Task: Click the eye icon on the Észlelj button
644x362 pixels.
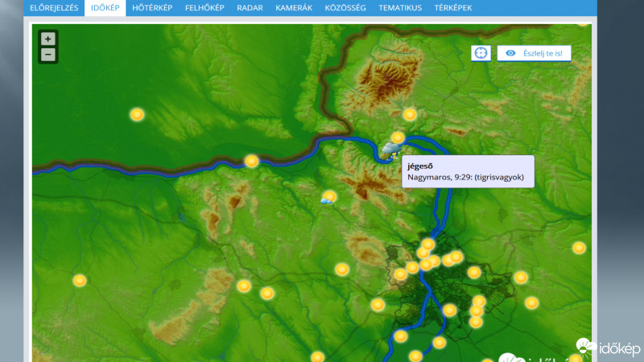Action: [510, 53]
